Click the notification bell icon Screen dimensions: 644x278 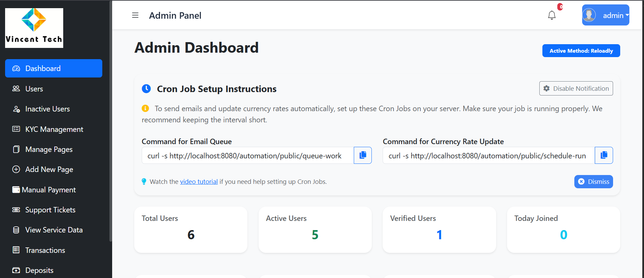tap(552, 15)
